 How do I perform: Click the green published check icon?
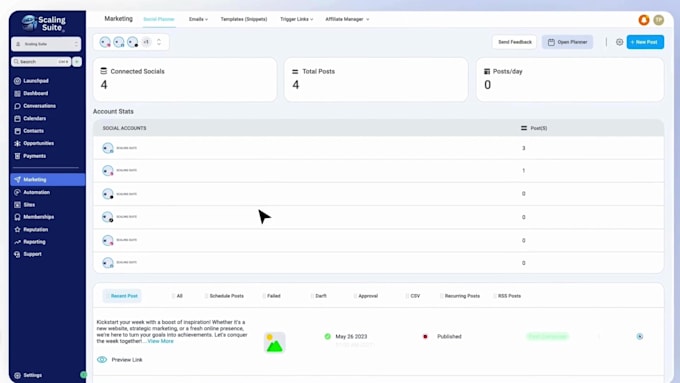coord(327,336)
